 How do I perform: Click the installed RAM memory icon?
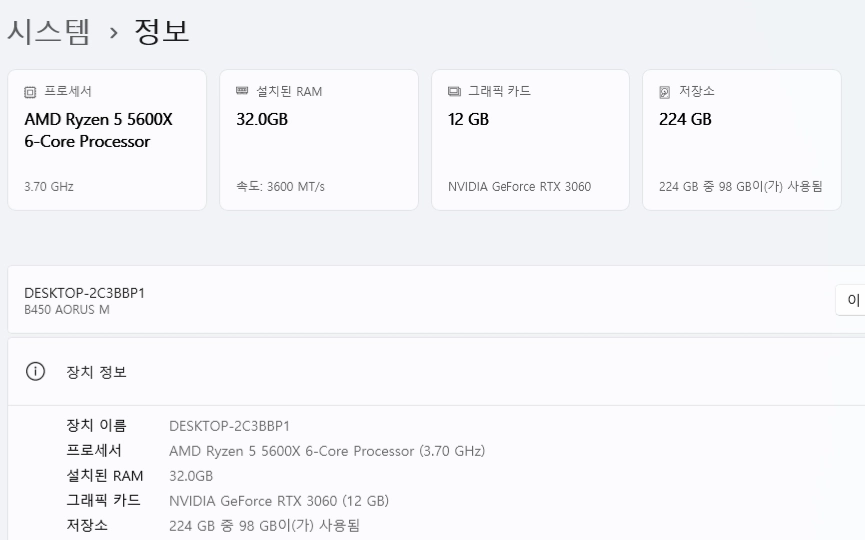pos(242,91)
